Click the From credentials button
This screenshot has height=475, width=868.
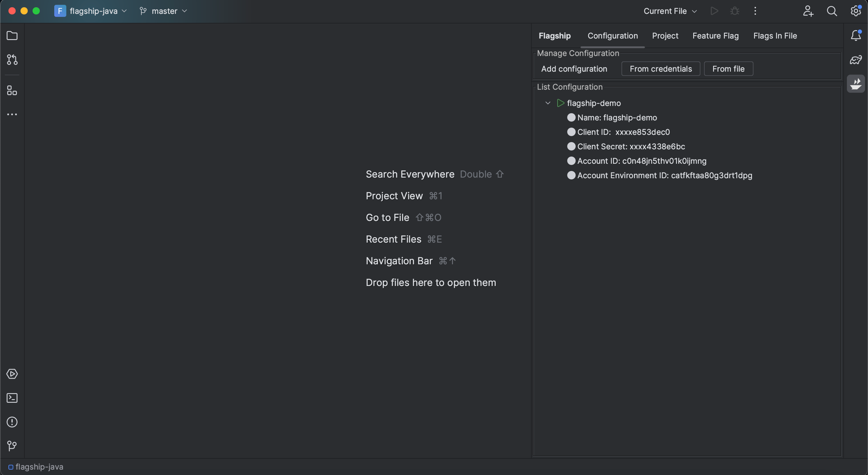click(660, 69)
